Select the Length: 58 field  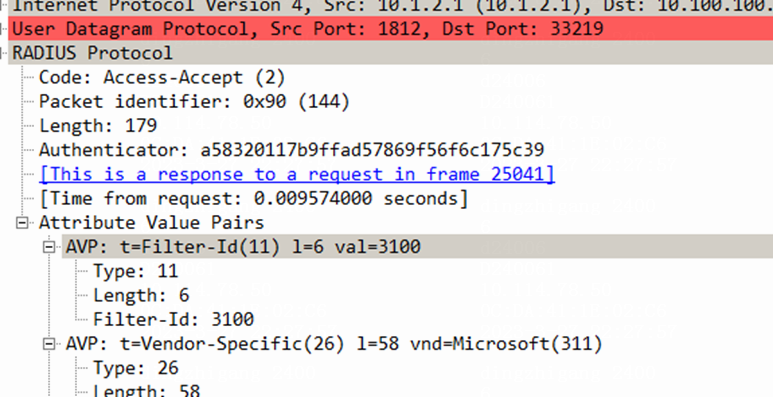click(x=146, y=391)
